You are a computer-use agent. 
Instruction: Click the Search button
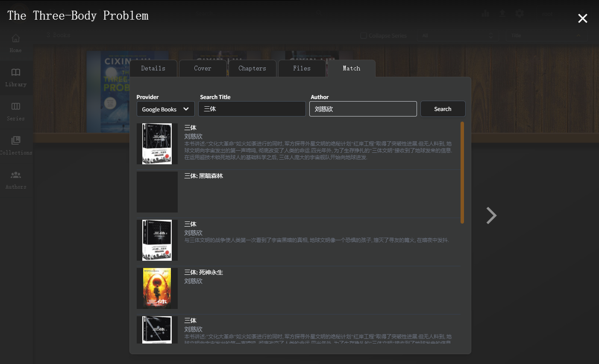[443, 109]
